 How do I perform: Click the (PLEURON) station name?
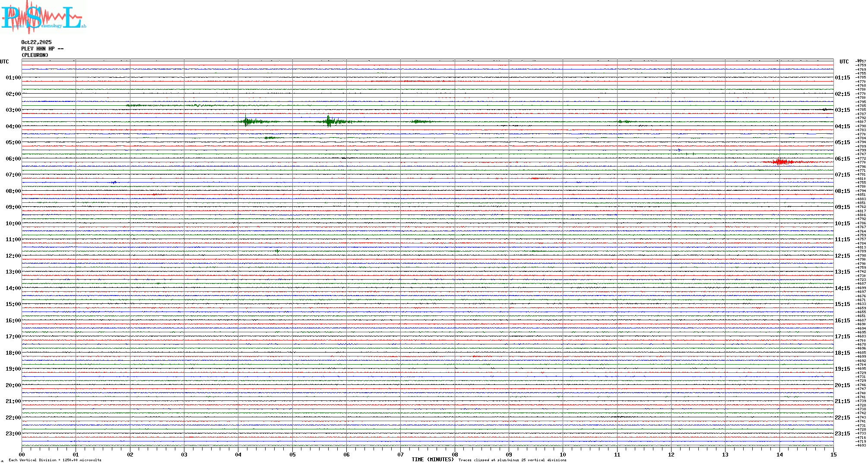point(35,55)
